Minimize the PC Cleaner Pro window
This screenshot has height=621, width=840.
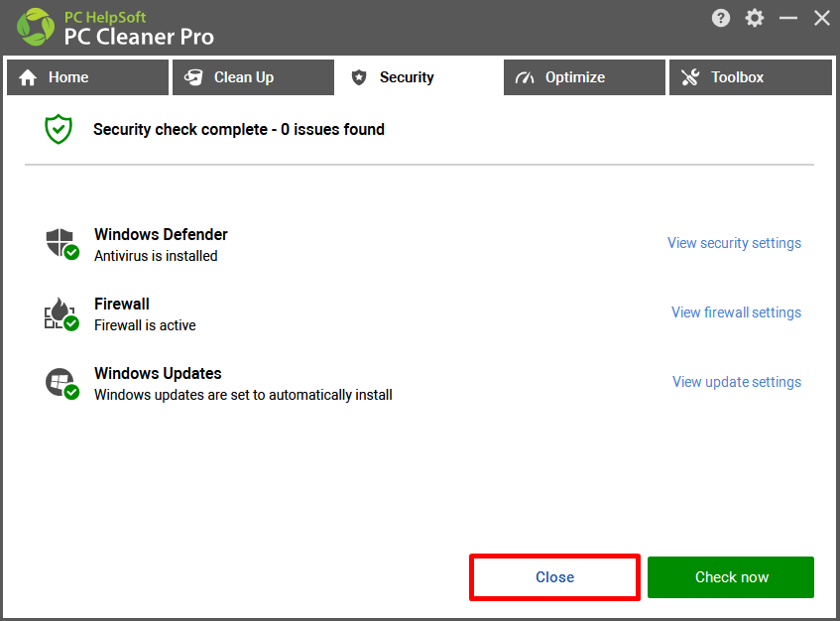(788, 18)
